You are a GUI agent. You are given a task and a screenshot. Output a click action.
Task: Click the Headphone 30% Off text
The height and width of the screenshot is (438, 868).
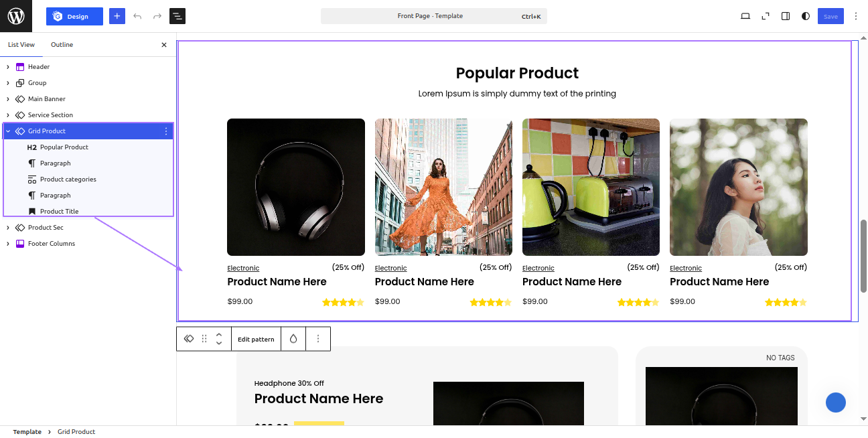point(289,384)
